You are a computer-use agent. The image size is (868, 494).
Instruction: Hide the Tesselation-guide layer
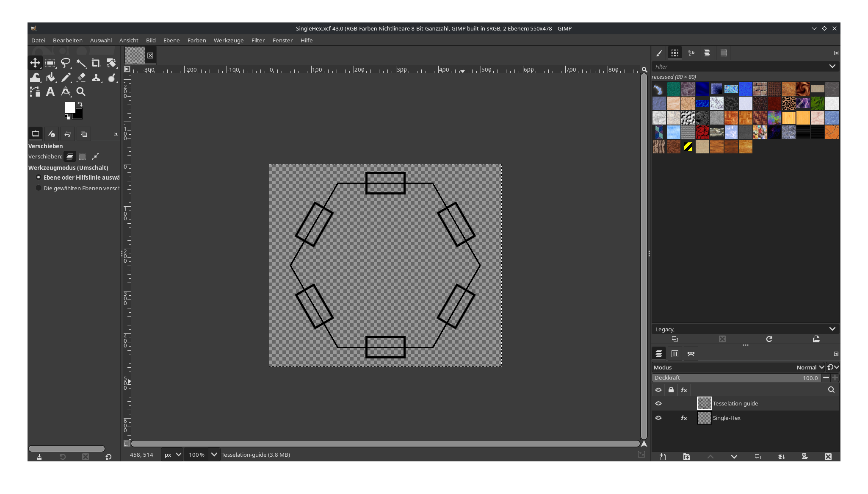pos(658,403)
